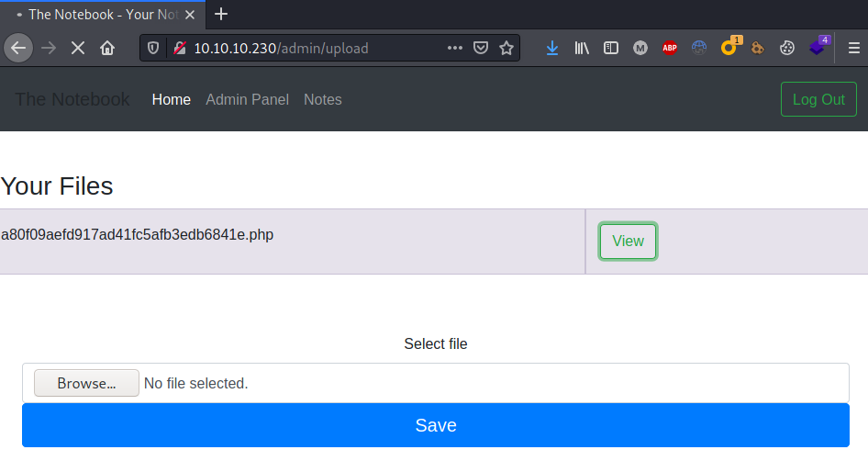Viewport: 868px width, 461px height.
Task: Click Browse to select a file
Action: [x=86, y=383]
